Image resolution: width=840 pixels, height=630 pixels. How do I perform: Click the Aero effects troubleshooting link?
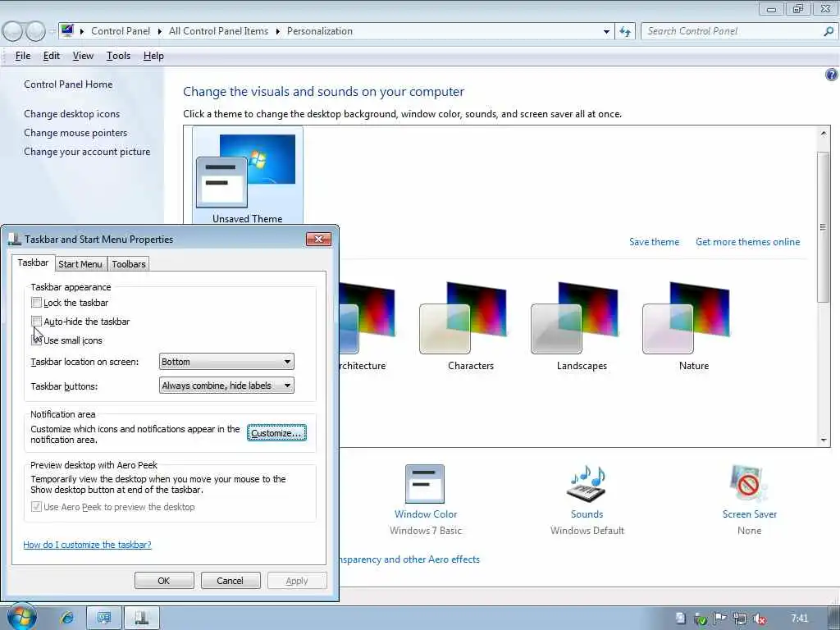[410, 559]
